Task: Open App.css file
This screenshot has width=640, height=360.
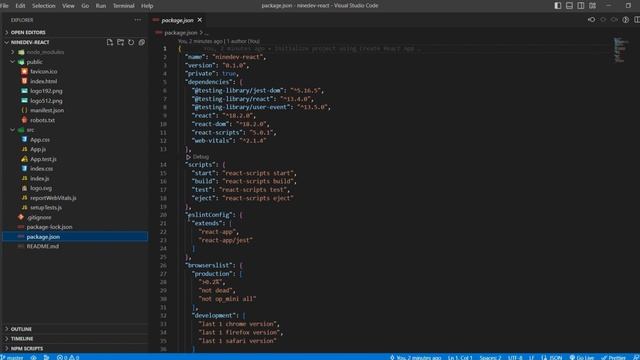Action: click(x=40, y=140)
